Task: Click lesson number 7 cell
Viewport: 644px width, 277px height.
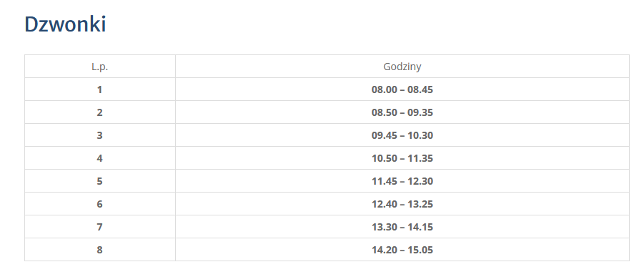Action: click(x=100, y=227)
